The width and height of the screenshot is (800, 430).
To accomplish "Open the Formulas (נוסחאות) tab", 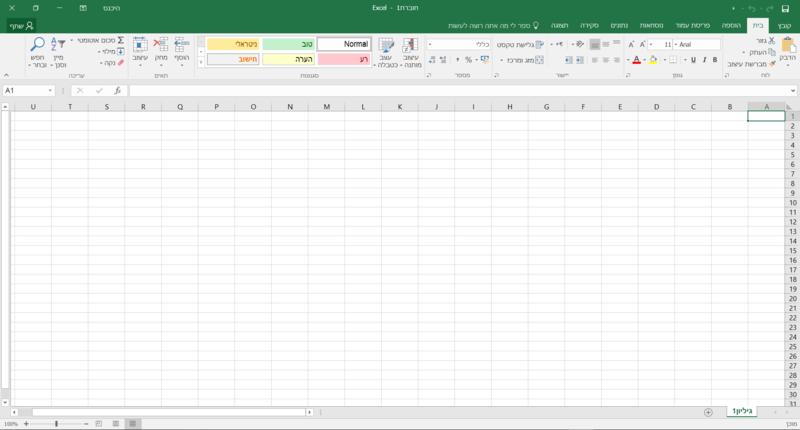I will pyautogui.click(x=649, y=24).
